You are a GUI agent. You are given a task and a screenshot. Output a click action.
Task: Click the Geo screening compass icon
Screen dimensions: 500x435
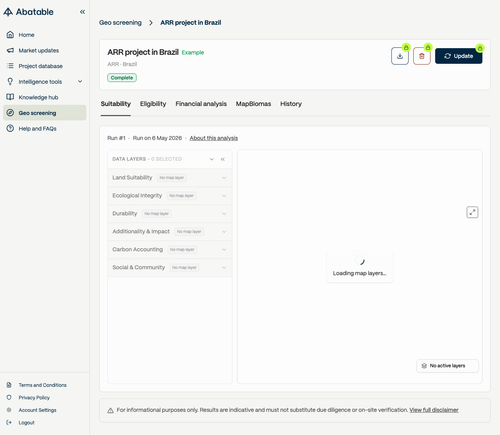point(10,113)
